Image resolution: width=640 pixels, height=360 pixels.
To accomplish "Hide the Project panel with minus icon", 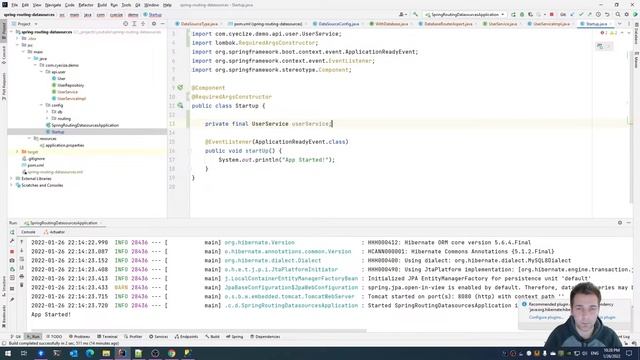I will click(x=162, y=24).
